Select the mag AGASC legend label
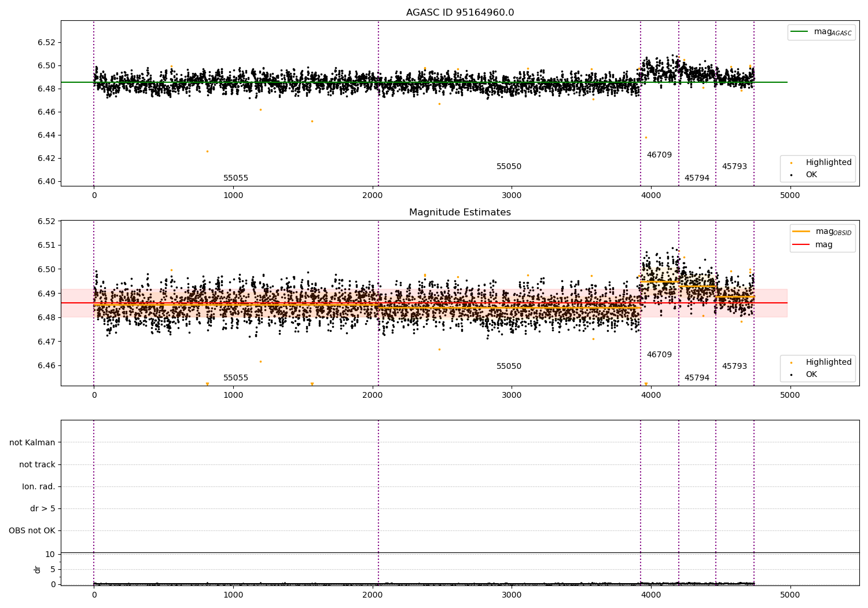Viewport: 868px width, 608px height. coord(833,32)
